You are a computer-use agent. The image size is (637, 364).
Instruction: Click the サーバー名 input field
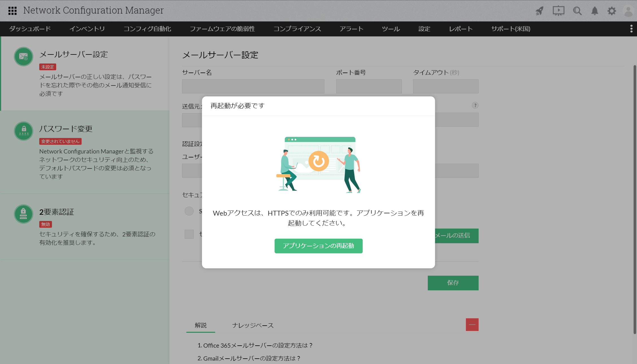point(253,86)
